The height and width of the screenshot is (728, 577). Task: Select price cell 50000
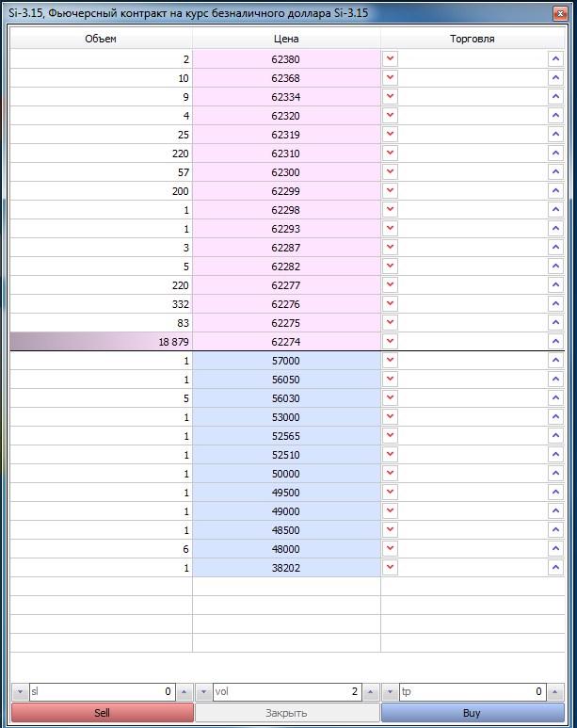(x=286, y=474)
